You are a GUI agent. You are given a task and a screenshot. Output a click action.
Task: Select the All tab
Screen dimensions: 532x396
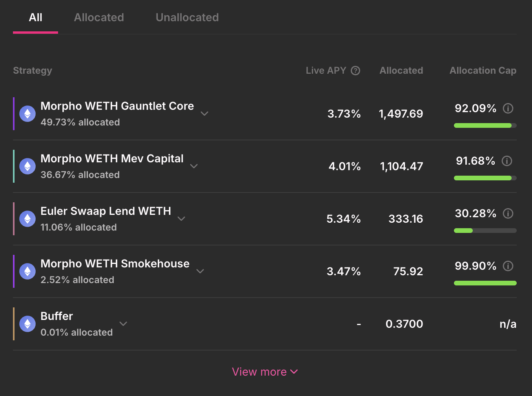[x=35, y=17]
